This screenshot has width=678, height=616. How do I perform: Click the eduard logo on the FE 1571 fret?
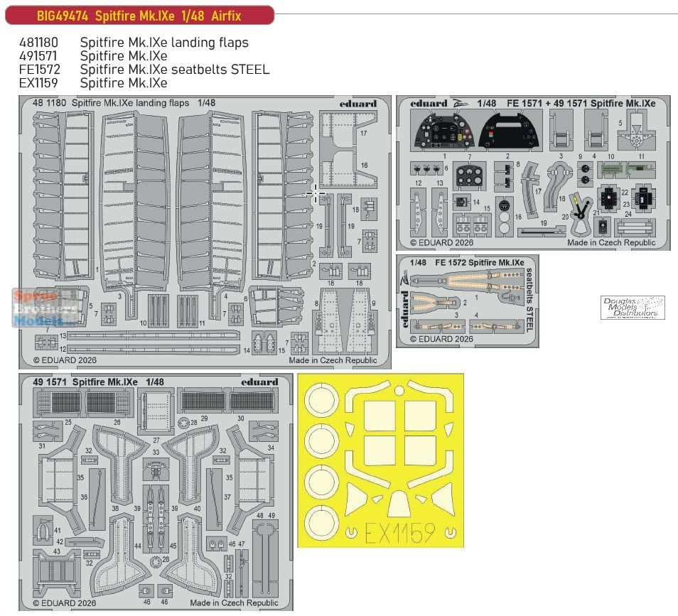(429, 103)
